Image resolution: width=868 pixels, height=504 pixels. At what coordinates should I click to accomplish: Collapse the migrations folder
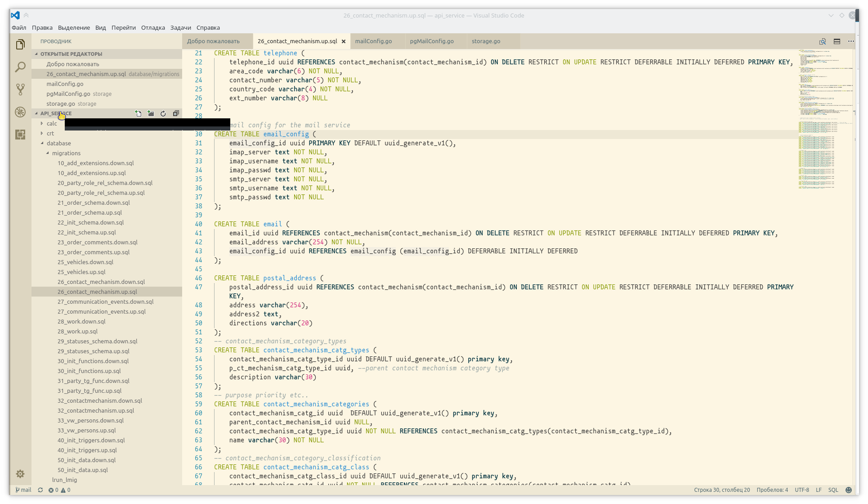66,153
